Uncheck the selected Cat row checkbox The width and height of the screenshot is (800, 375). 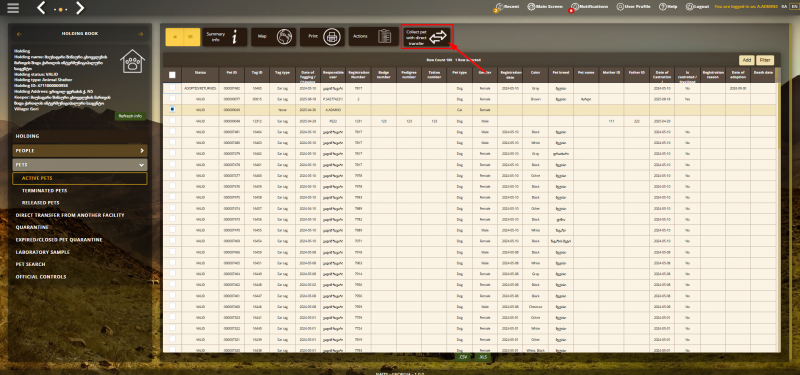172,109
